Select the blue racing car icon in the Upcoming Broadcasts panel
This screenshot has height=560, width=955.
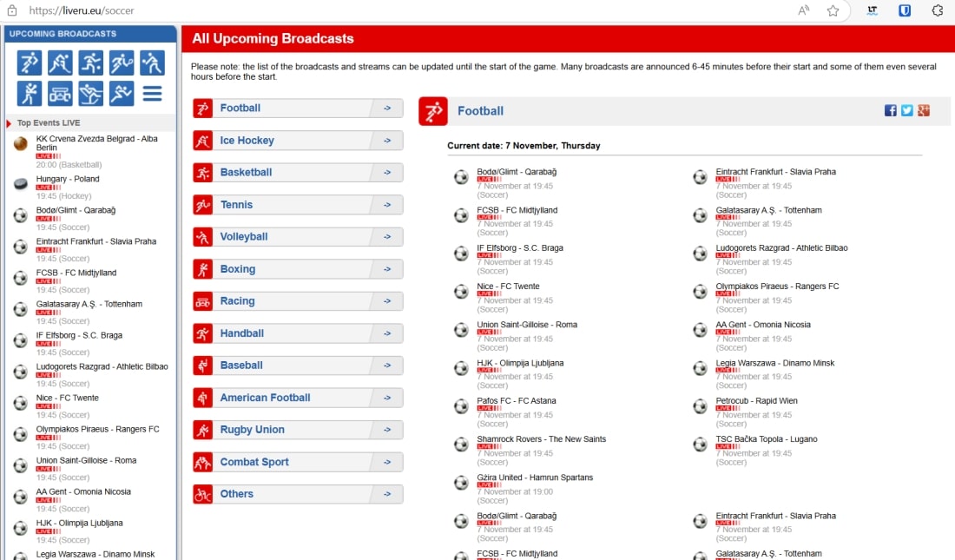tap(60, 94)
